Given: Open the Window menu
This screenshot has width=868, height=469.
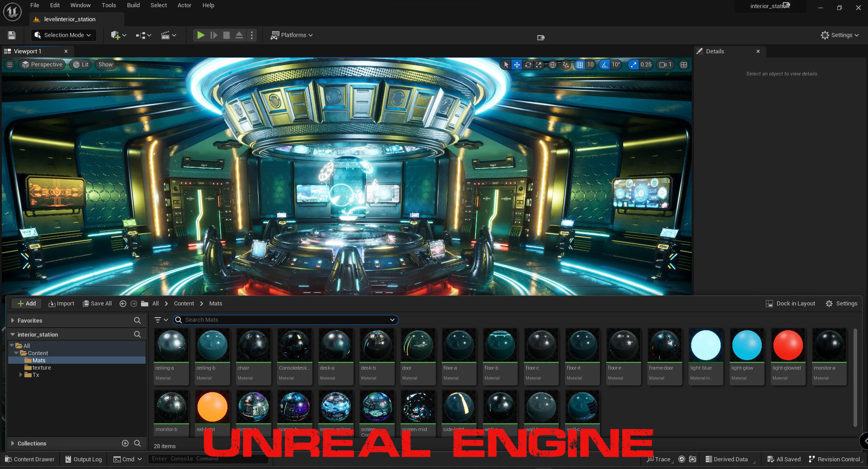Looking at the screenshot, I should pyautogui.click(x=80, y=5).
